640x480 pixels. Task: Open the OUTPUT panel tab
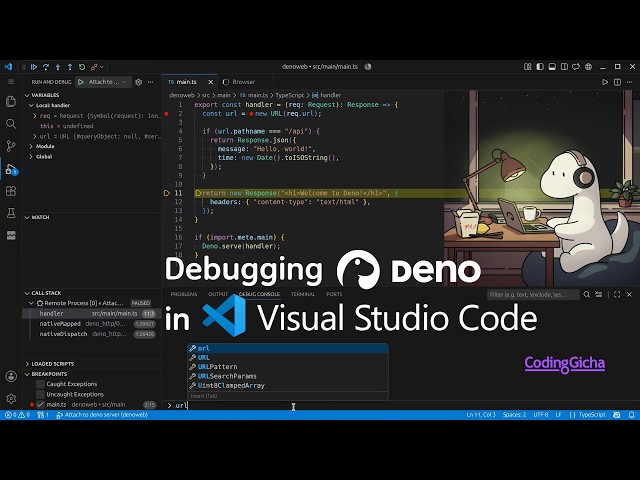(x=218, y=294)
